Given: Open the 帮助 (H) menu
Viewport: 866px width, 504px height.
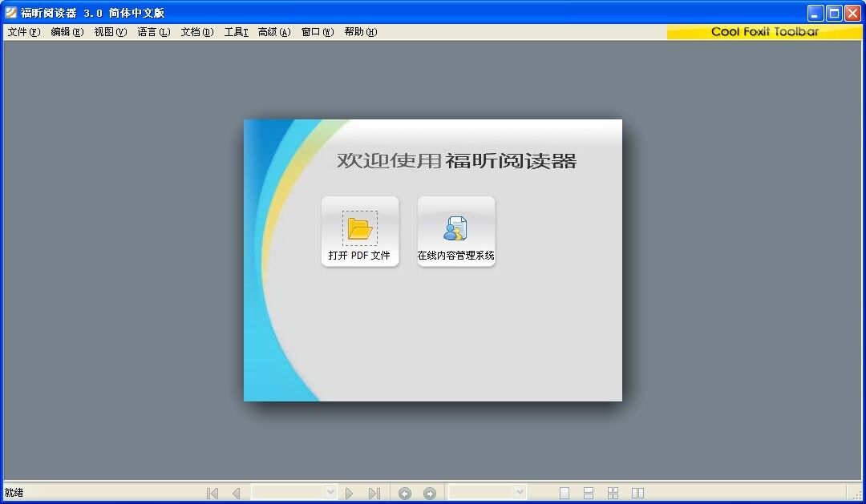Looking at the screenshot, I should [361, 32].
